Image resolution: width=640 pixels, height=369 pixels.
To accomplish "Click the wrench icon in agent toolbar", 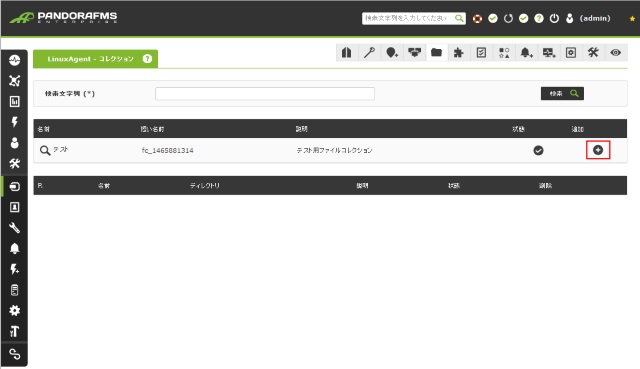I will [x=369, y=53].
